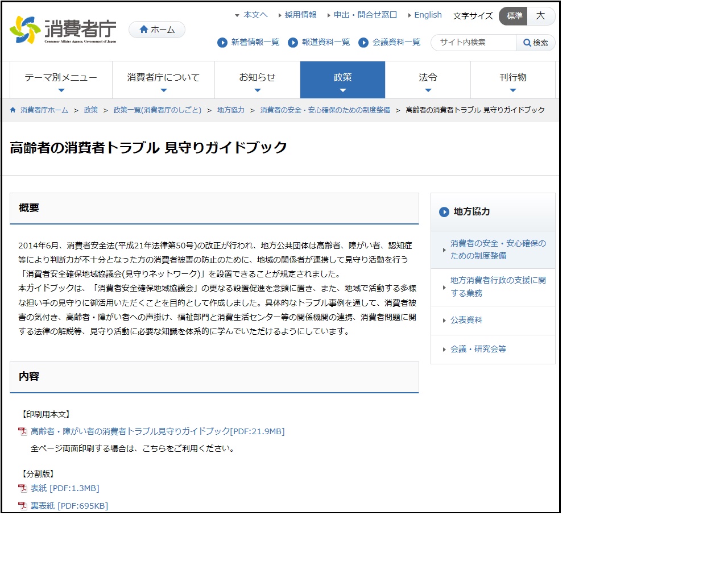Open 会議資料一覧 text link
728x582 pixels.
[x=396, y=43]
